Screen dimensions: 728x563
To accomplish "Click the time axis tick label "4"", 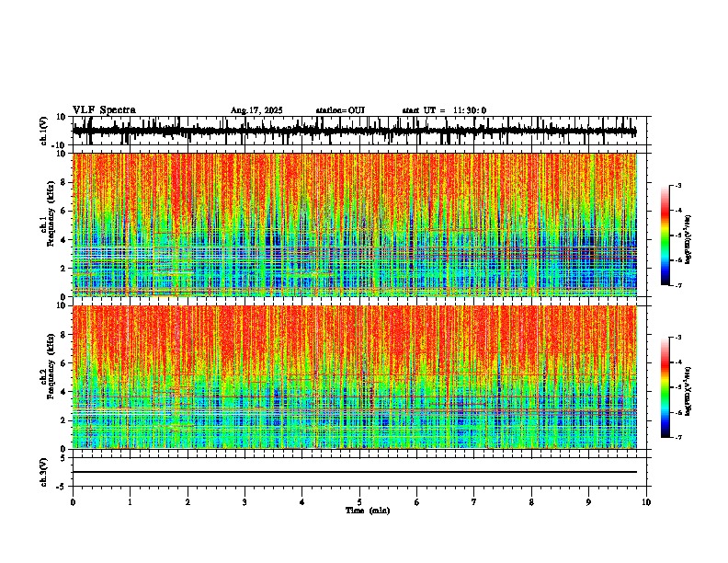I will click(x=302, y=502).
